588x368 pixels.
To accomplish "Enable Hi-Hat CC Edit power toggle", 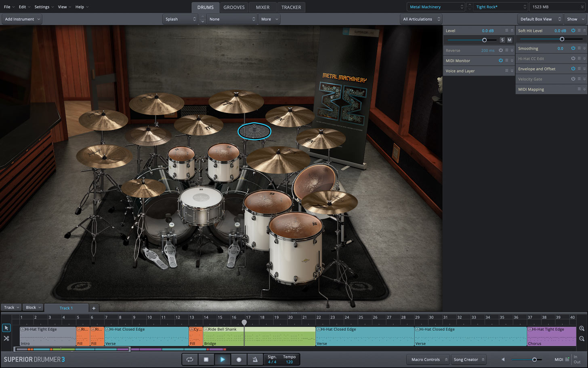I will click(573, 58).
